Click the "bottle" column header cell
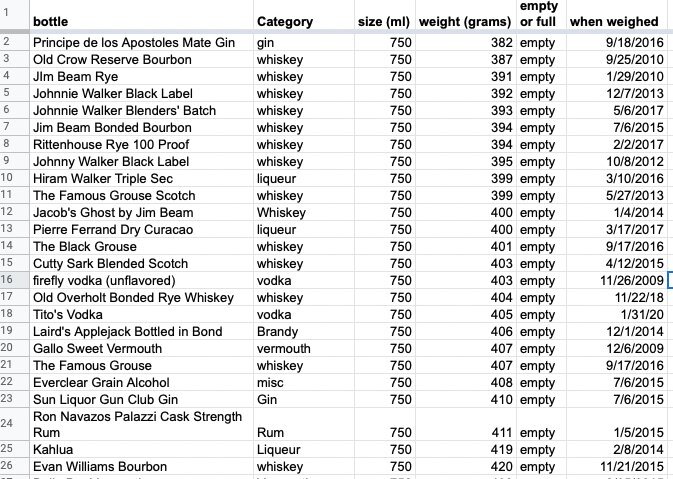 [140, 21]
